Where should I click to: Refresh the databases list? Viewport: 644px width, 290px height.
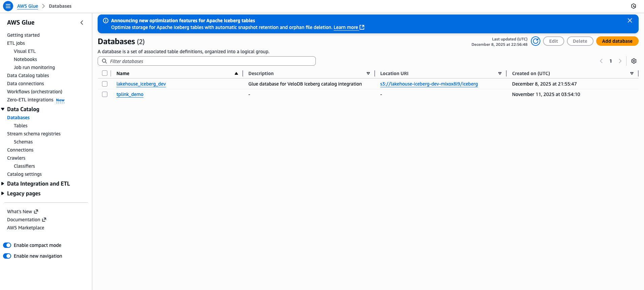tap(536, 41)
